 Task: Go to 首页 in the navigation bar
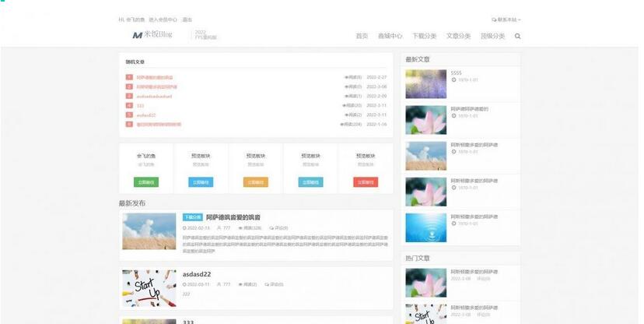pyautogui.click(x=362, y=36)
